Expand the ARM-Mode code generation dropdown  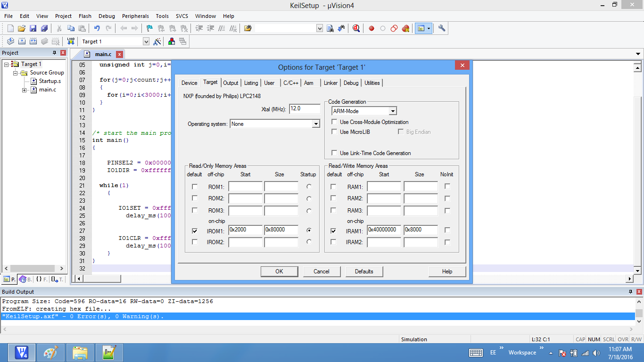pos(392,111)
